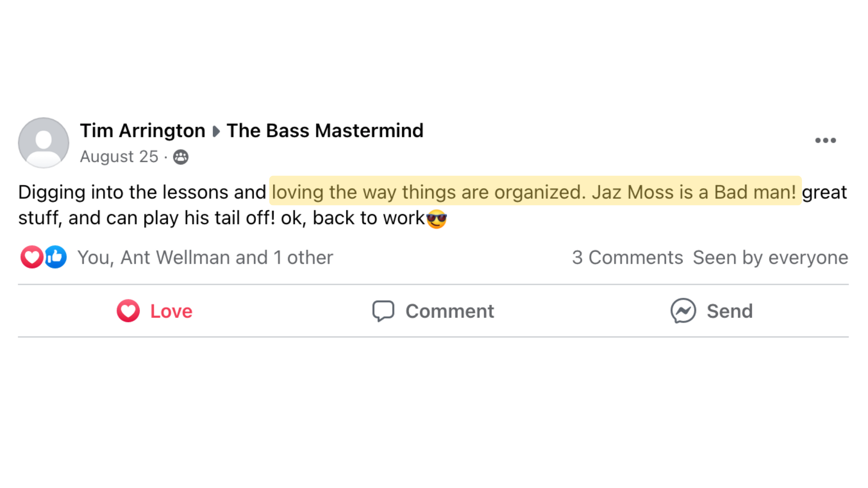View who reacted: You, Ant Wellman and 1 other
Screen dimensions: 868x488
pos(205,258)
